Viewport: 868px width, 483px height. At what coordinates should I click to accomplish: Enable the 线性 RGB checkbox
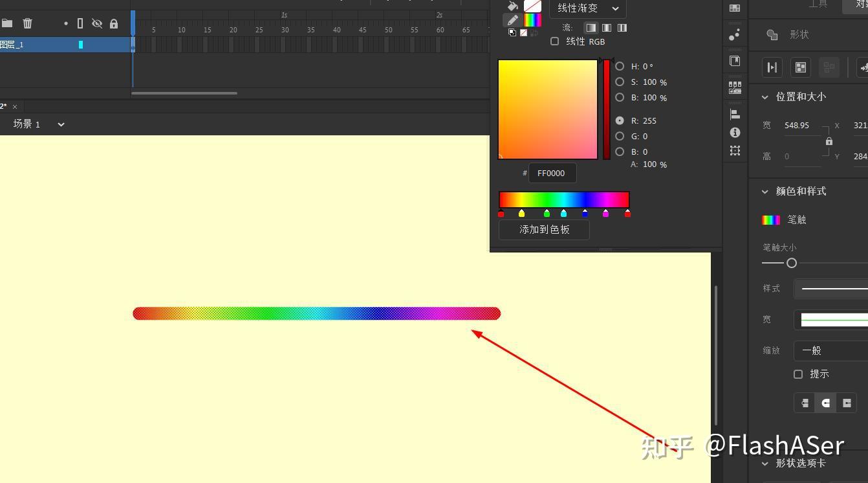coord(554,41)
